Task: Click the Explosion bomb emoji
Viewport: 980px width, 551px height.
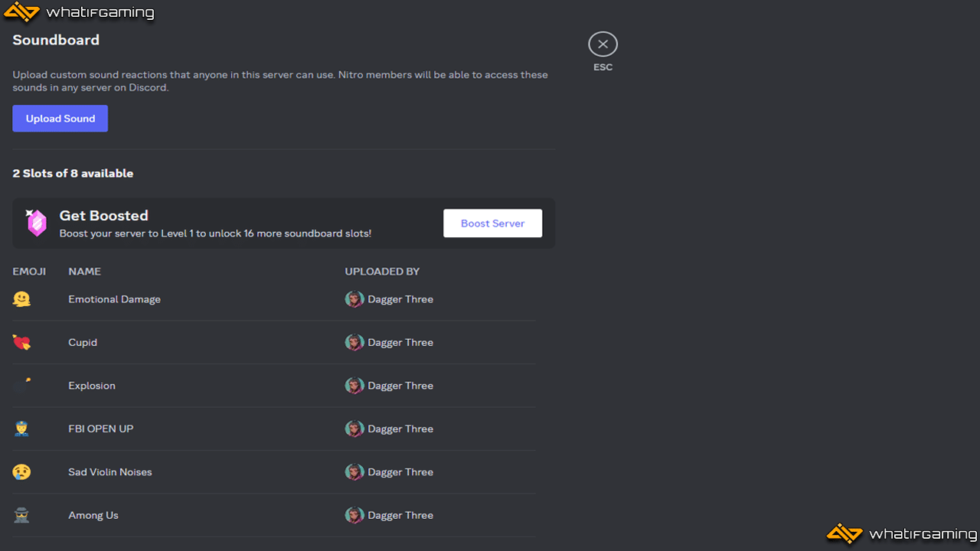Action: pyautogui.click(x=21, y=386)
